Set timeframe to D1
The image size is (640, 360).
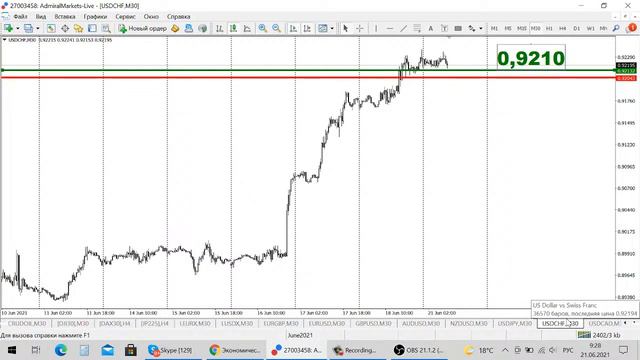(576, 28)
